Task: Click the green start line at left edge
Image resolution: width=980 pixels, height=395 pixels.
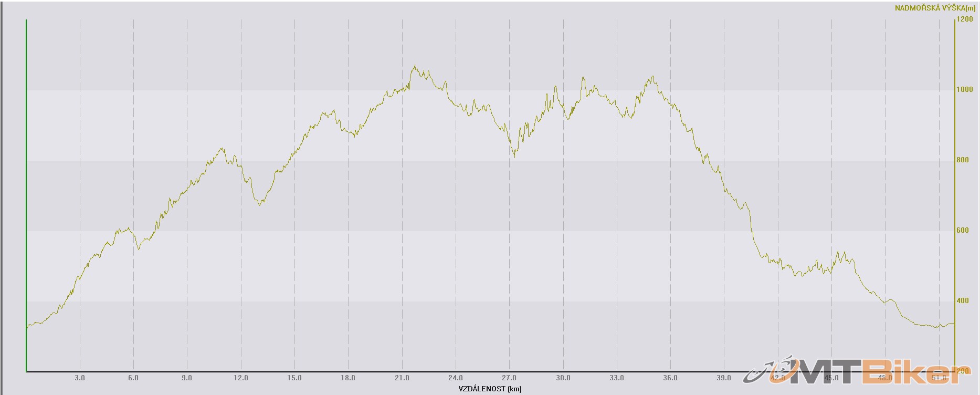Action: point(26,194)
